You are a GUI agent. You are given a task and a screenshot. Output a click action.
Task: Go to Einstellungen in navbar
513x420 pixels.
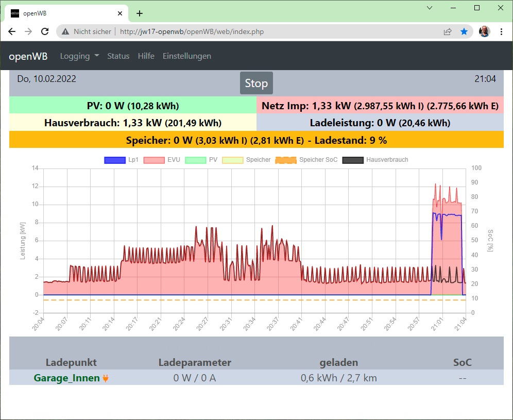pyautogui.click(x=186, y=56)
